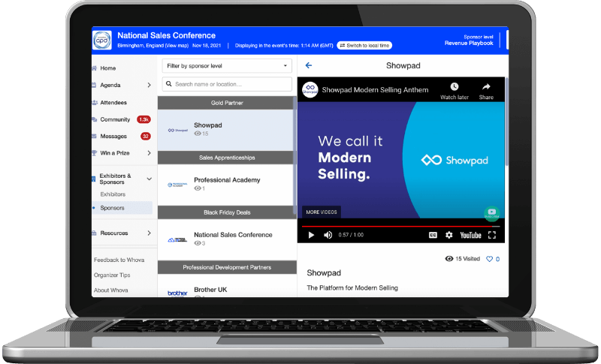Click the Showpad channel avatar in the video
The image size is (601, 364).
click(310, 90)
